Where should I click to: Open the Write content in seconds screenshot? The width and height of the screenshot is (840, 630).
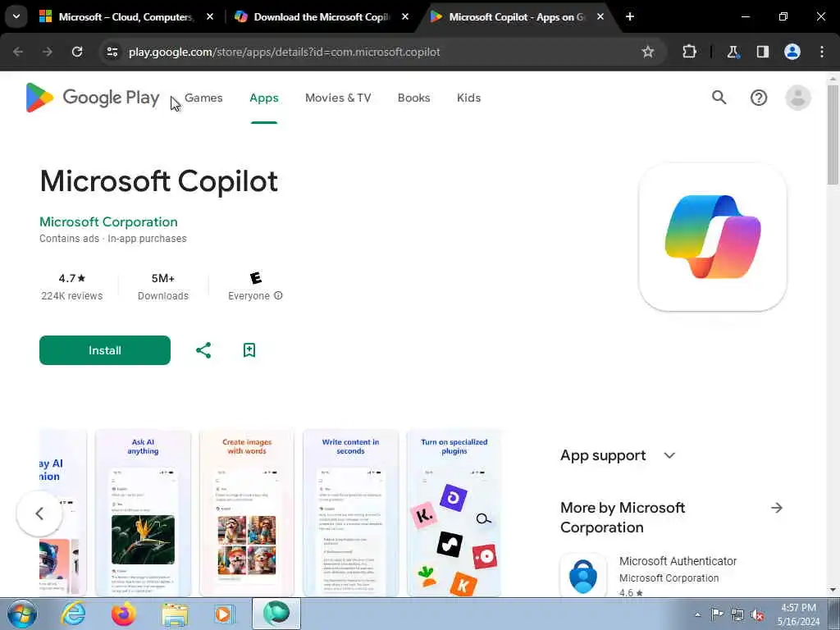(351, 514)
